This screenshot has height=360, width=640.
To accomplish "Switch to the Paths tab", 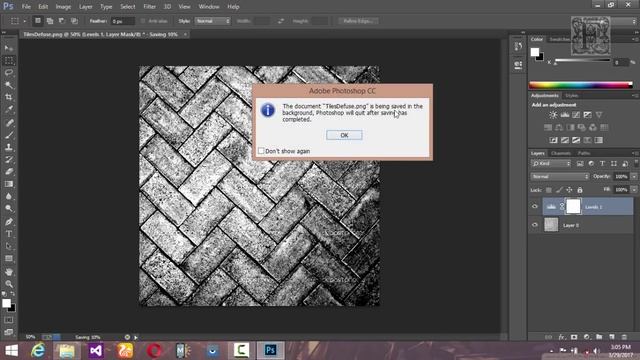I will tap(584, 153).
